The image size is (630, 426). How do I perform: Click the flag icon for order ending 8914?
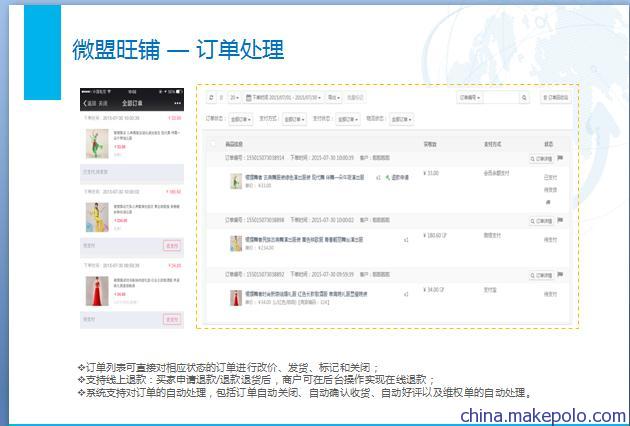pos(560,158)
